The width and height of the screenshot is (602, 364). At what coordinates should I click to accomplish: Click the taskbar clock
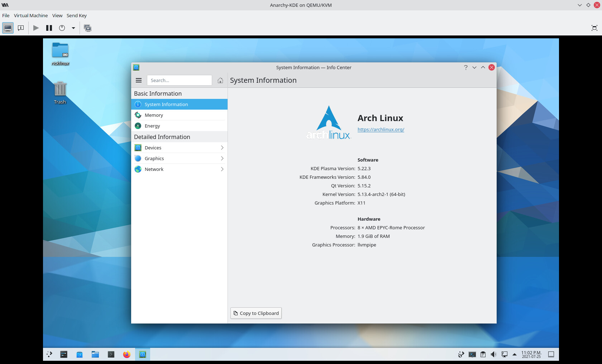[x=531, y=354]
